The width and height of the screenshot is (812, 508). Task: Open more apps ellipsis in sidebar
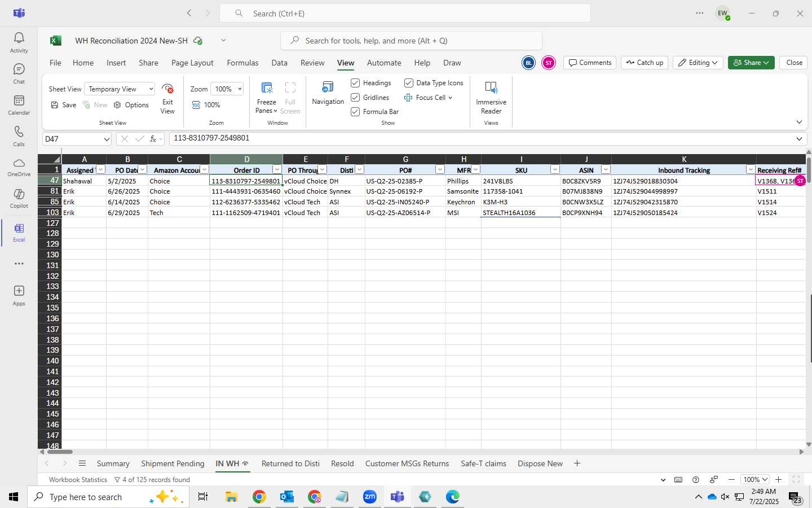[x=19, y=264]
